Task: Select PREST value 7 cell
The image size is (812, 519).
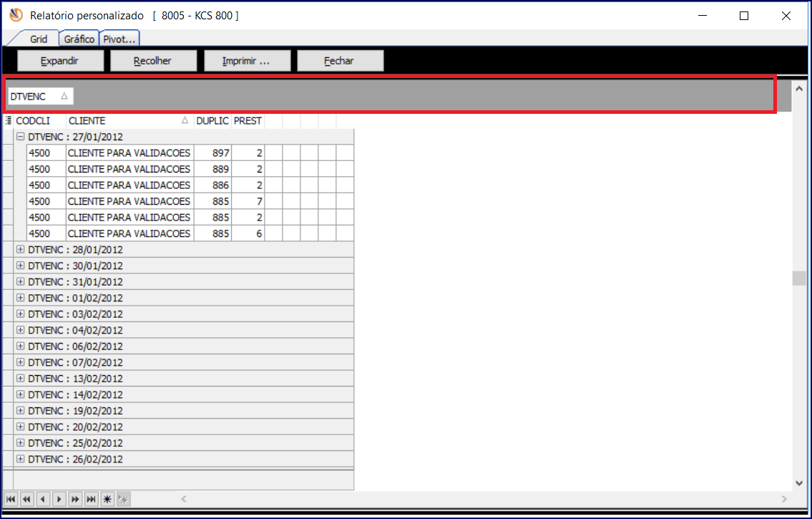Action: (248, 201)
